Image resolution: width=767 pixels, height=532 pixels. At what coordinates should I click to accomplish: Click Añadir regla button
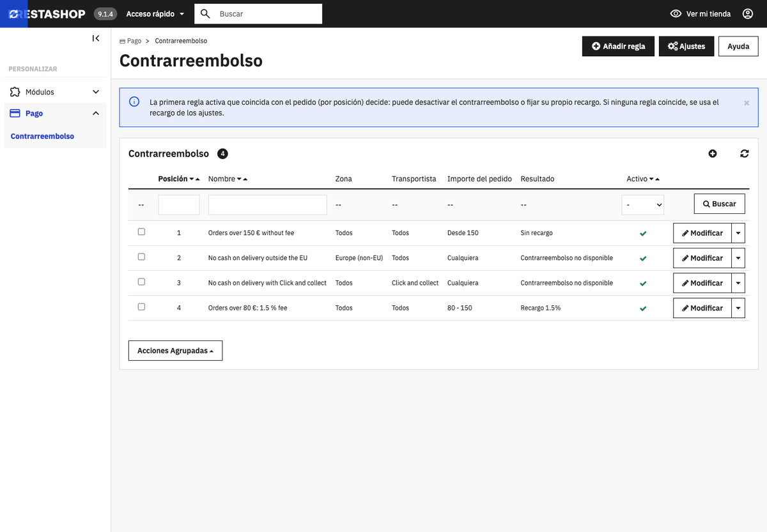click(618, 46)
